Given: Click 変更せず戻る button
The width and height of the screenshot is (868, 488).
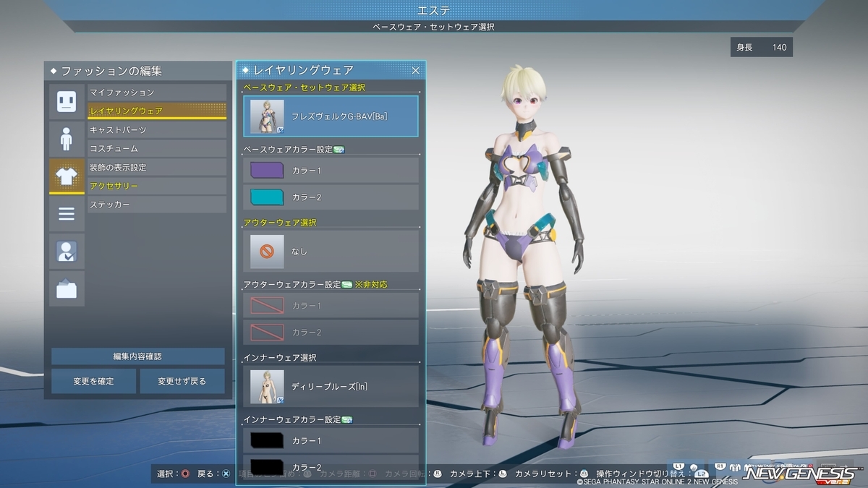Looking at the screenshot, I should 182,381.
